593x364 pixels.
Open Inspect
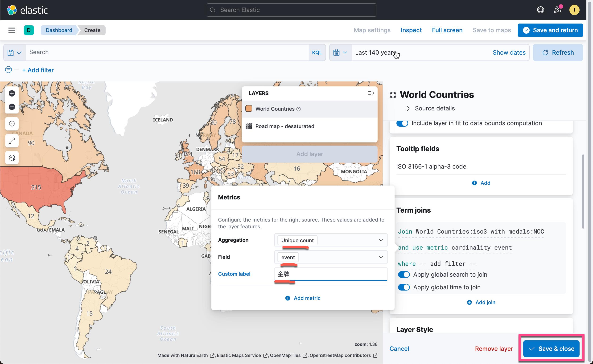(411, 30)
